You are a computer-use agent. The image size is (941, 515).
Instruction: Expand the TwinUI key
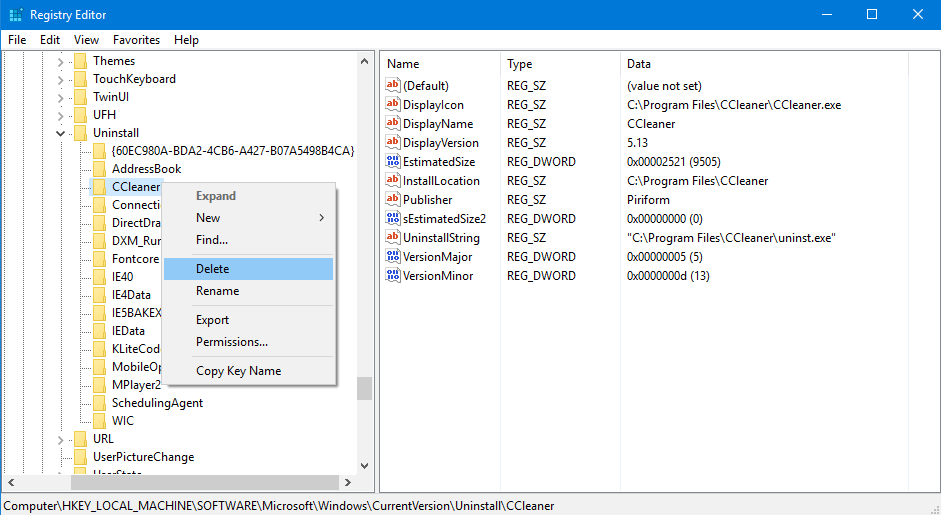coord(60,97)
